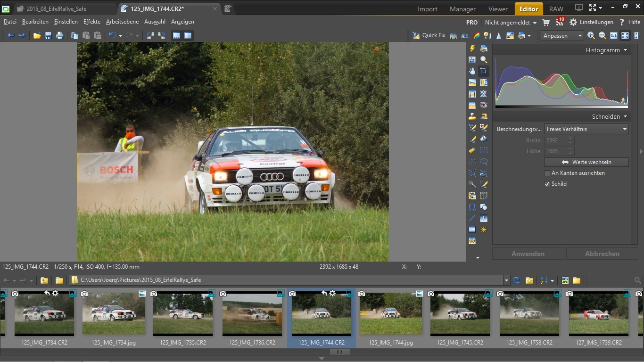
Task: Click the print icon in toolbar
Action: (x=59, y=35)
